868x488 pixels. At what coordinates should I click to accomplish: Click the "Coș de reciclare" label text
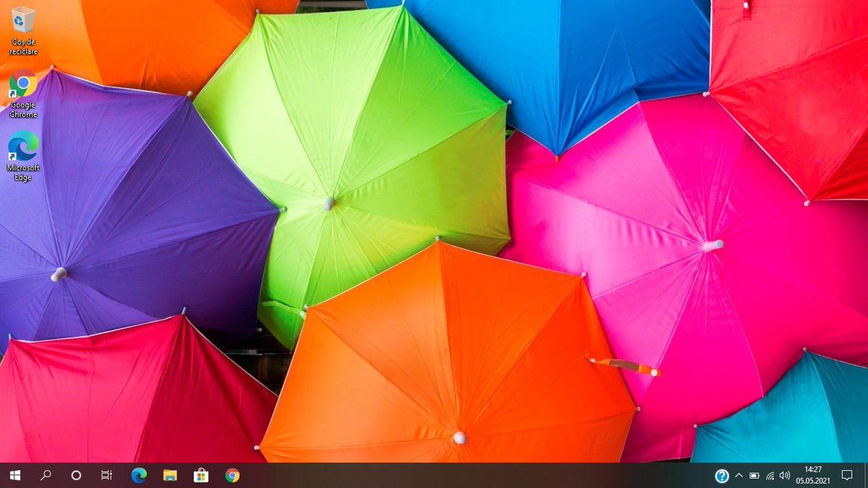(x=23, y=47)
